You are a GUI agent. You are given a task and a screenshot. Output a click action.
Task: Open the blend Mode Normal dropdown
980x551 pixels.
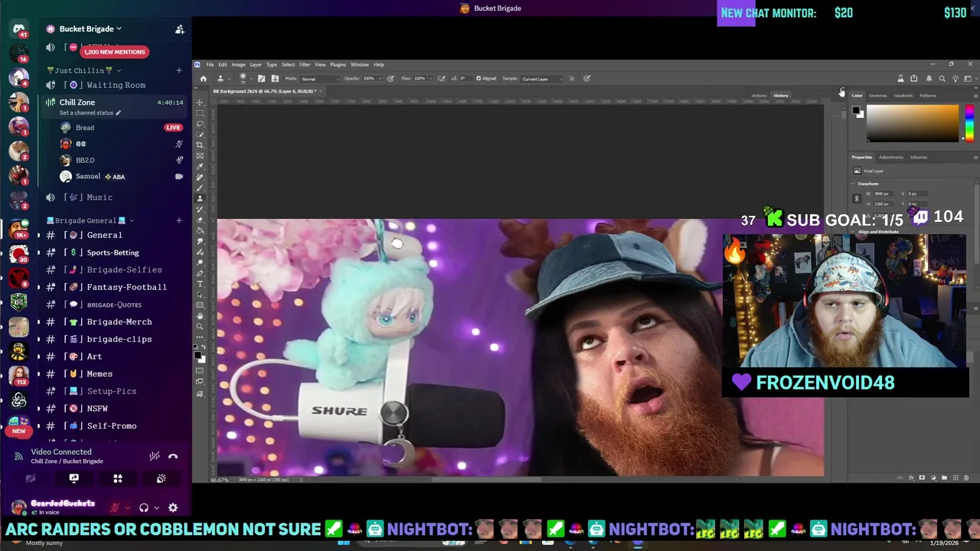(320, 78)
